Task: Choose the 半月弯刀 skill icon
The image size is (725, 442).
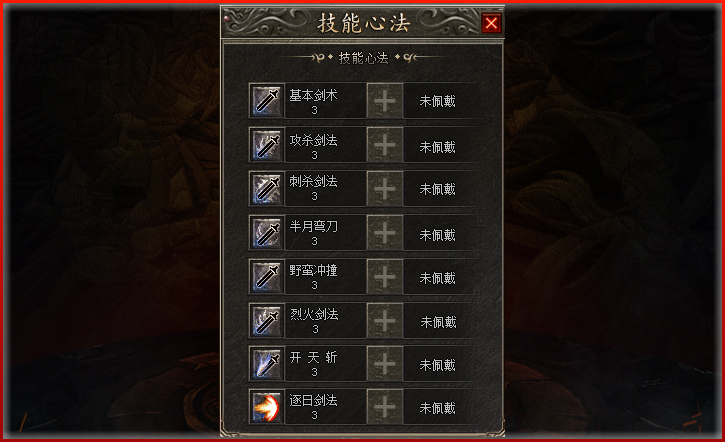Action: [x=267, y=233]
